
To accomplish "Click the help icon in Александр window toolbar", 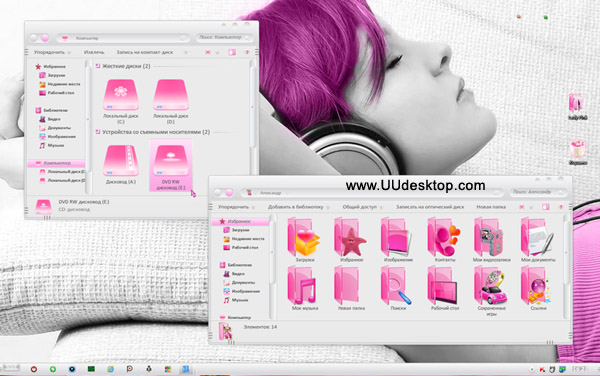I will point(561,207).
